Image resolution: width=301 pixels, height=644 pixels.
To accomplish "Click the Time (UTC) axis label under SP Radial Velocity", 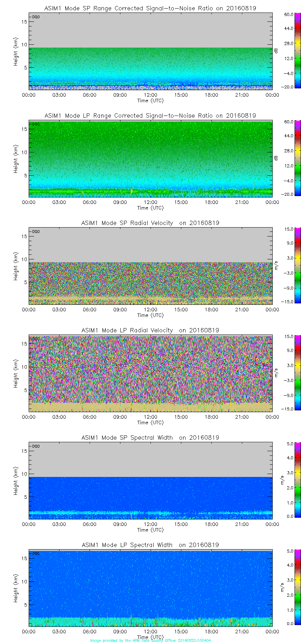I will pos(150,315).
